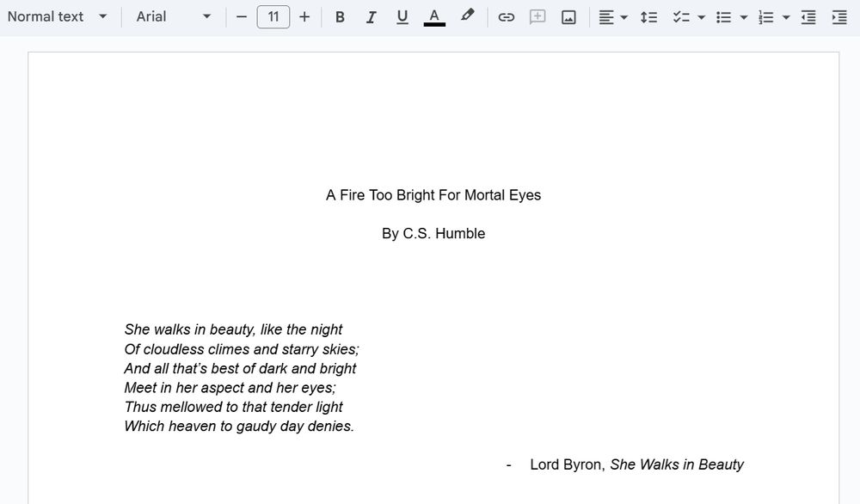Click the line 'Which heaven to gaudy day denies.'
860x504 pixels.
pos(239,426)
